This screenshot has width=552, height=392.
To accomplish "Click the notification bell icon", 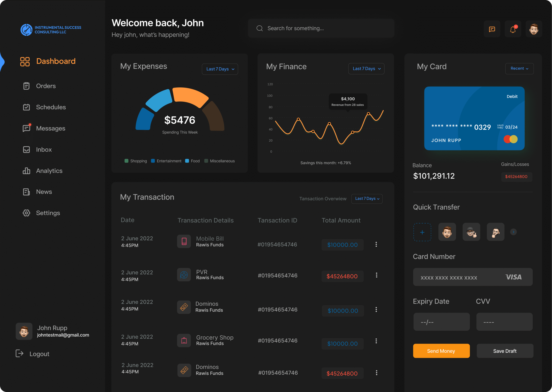I will (x=513, y=29).
